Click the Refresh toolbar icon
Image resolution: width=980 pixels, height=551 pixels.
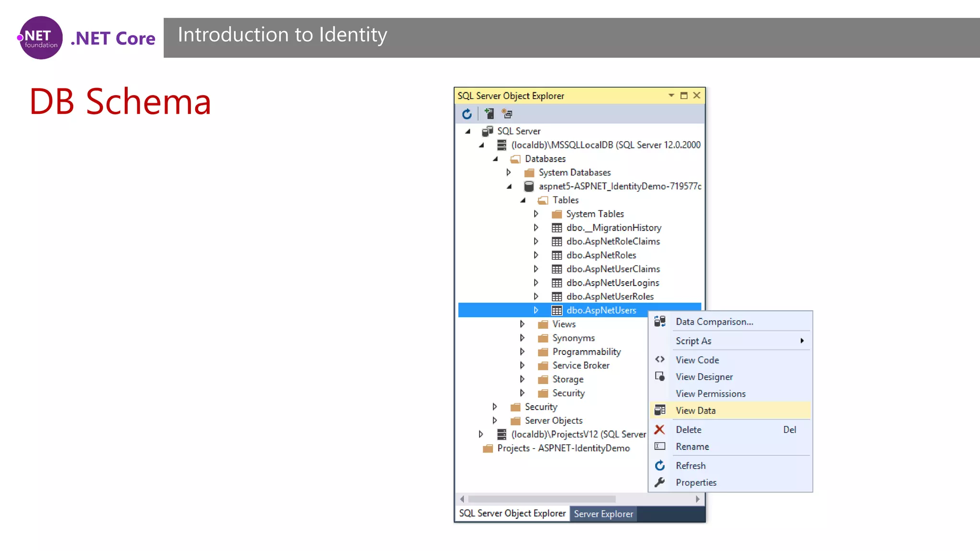467,114
